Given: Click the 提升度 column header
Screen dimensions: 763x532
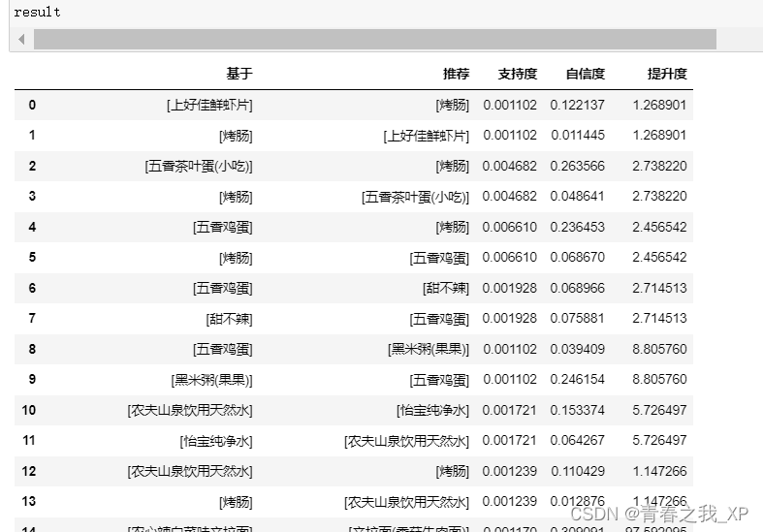Looking at the screenshot, I should (667, 74).
